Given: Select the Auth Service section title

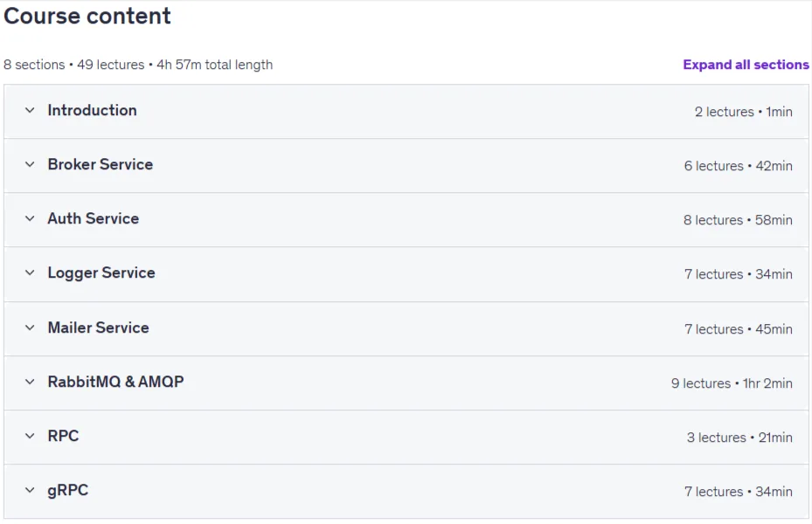Looking at the screenshot, I should (x=94, y=219).
